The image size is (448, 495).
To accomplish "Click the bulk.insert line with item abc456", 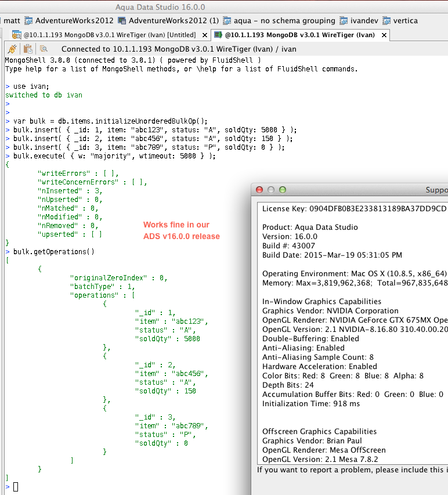I will coord(153,139).
